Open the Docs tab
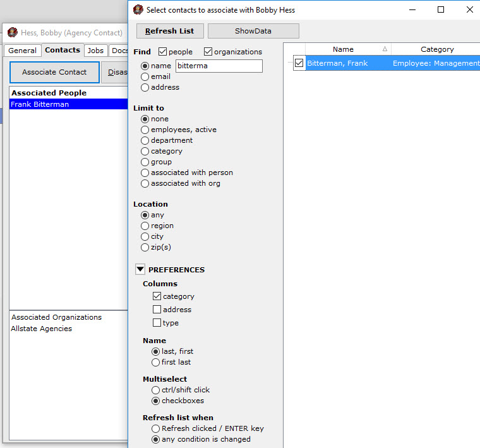480x448 pixels. [119, 51]
